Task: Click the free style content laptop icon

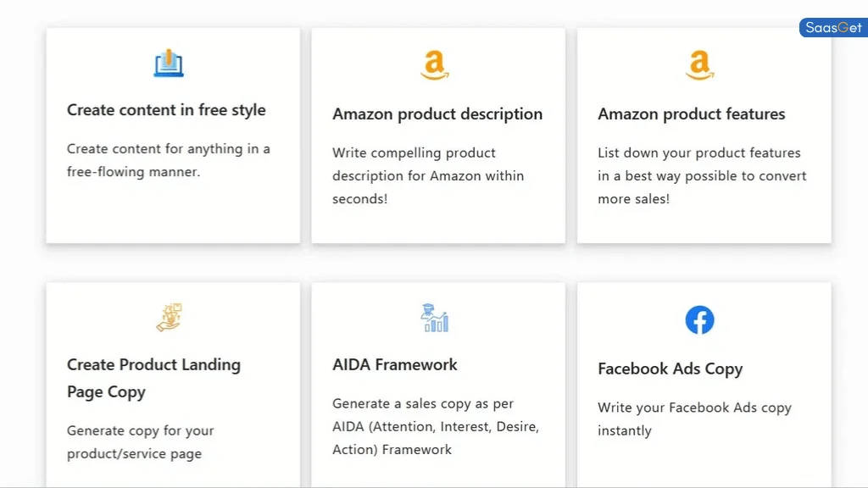Action: pos(169,63)
